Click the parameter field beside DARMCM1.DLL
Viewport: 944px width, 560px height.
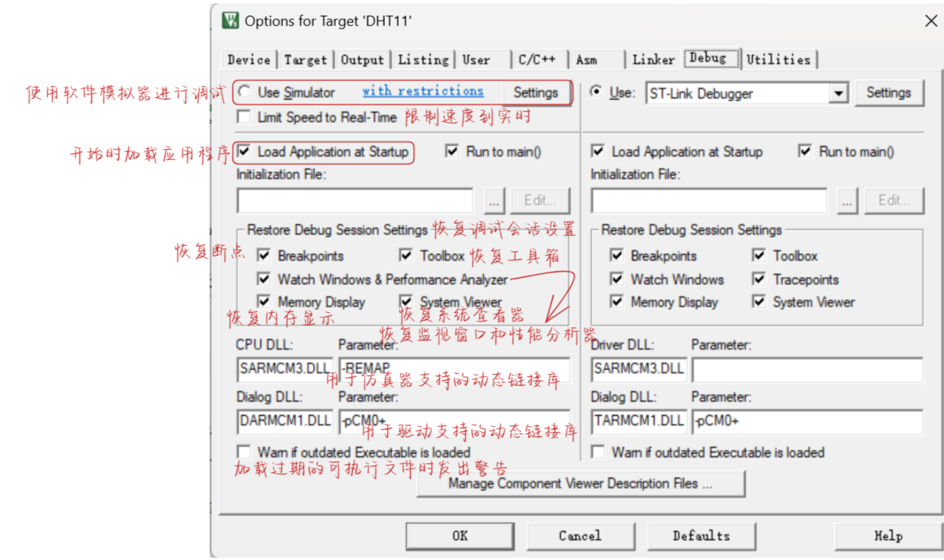click(454, 421)
